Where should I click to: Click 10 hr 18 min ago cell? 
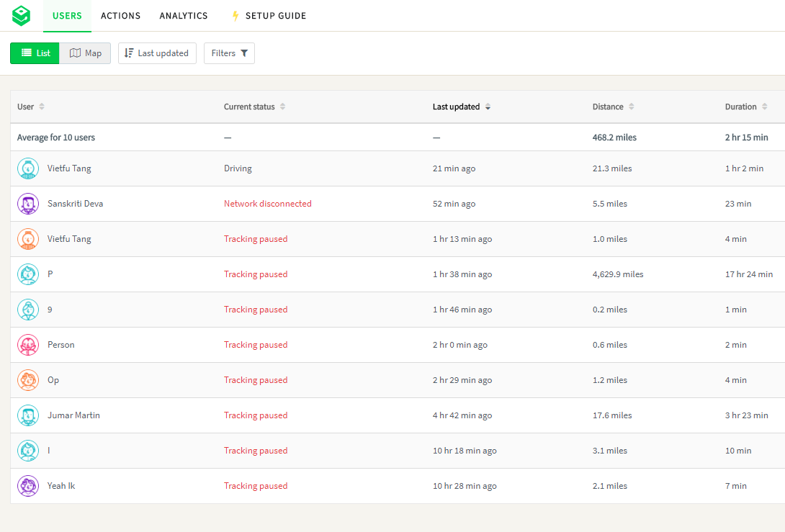pyautogui.click(x=465, y=451)
